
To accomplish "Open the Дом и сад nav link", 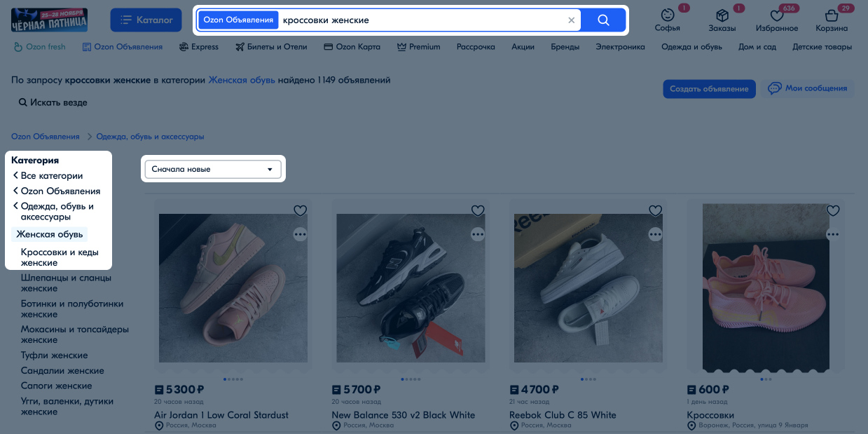I will point(757,47).
